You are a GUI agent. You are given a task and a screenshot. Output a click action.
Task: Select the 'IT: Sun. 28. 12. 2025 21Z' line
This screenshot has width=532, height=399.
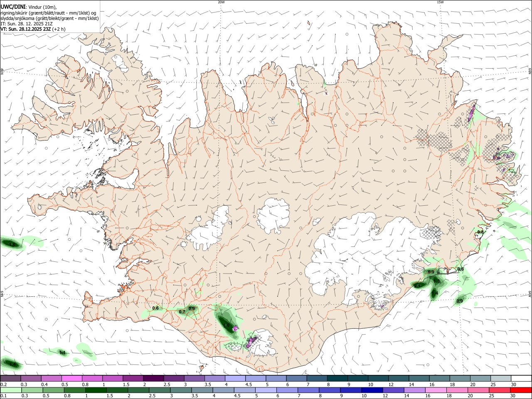(x=26, y=24)
